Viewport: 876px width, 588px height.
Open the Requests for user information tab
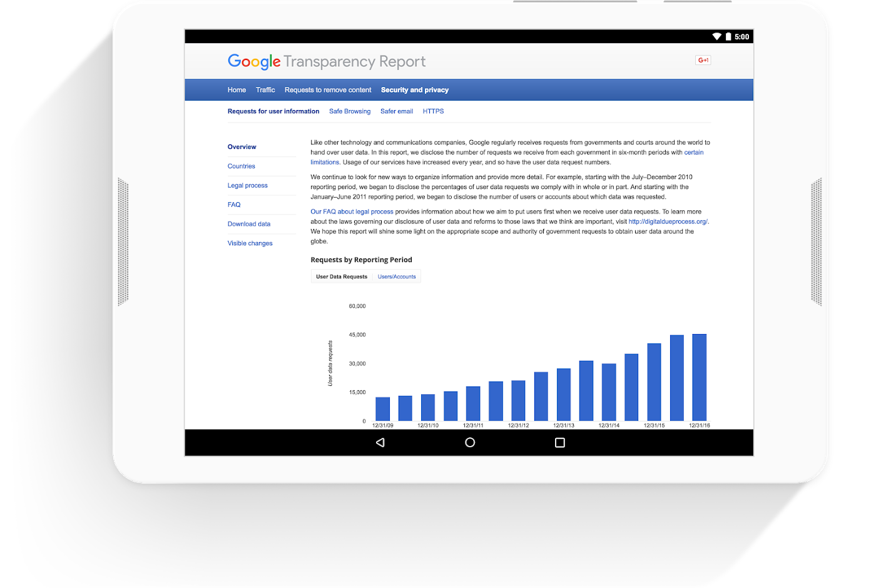click(273, 111)
